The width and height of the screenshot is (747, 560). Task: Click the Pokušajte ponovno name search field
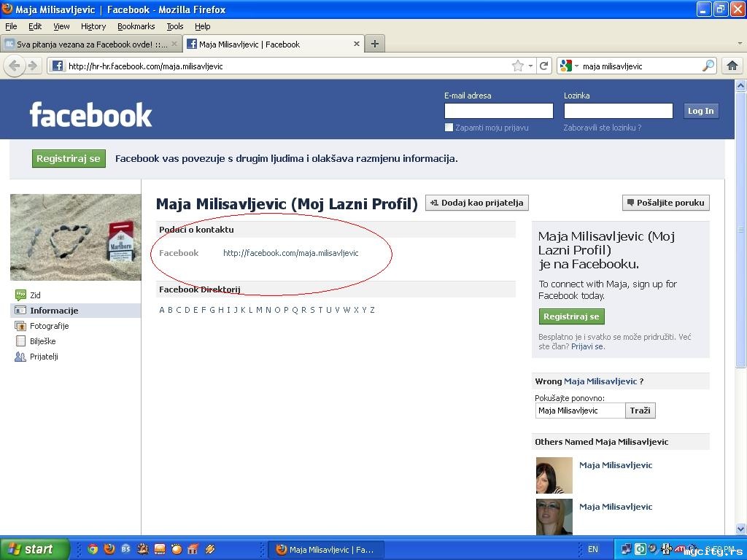(x=580, y=411)
